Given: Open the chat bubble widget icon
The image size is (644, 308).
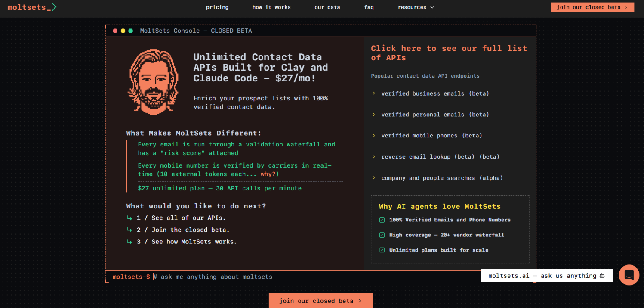Looking at the screenshot, I should [629, 275].
